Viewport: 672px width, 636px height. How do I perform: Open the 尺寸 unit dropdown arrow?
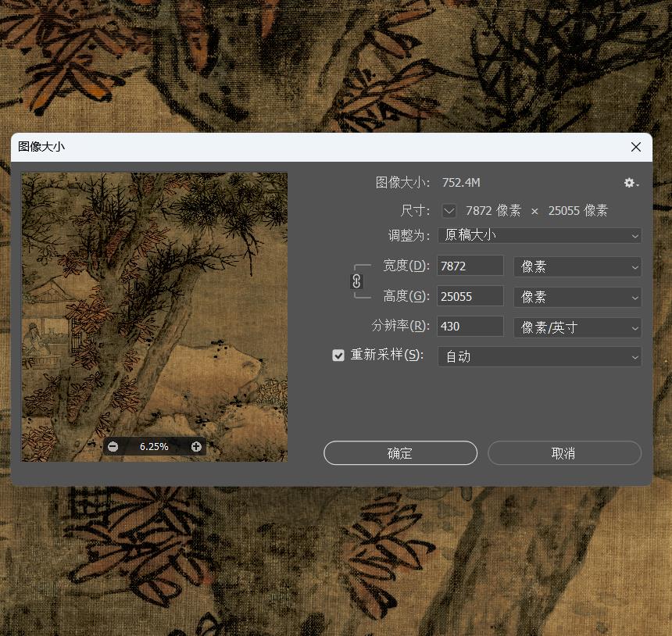[x=449, y=211]
